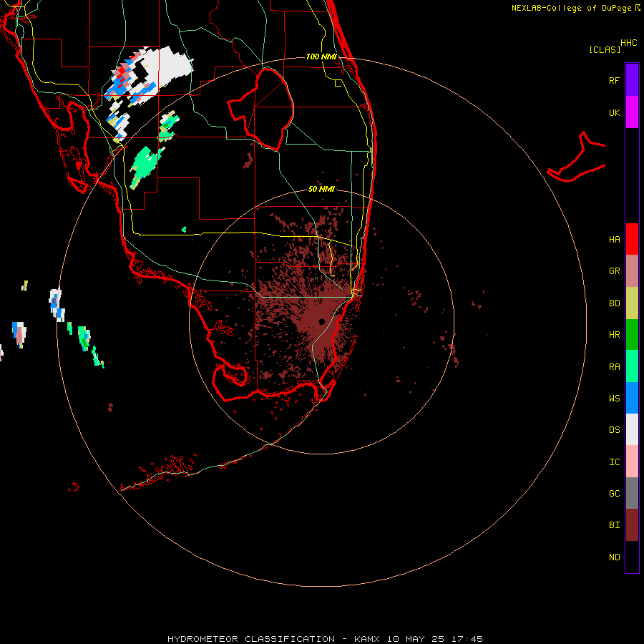Image resolution: width=644 pixels, height=644 pixels.
Task: Click the RF legend label
Action: coord(614,80)
